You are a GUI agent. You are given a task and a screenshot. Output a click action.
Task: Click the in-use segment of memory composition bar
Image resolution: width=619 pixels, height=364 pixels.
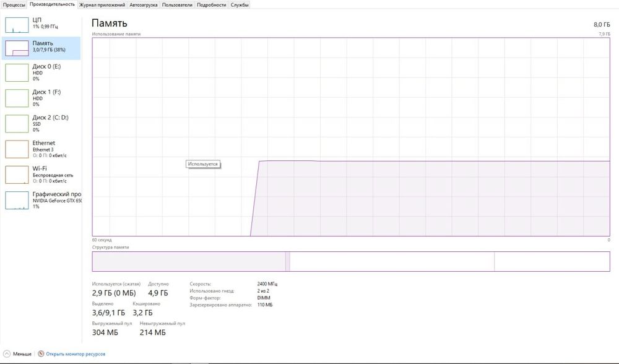pos(189,261)
